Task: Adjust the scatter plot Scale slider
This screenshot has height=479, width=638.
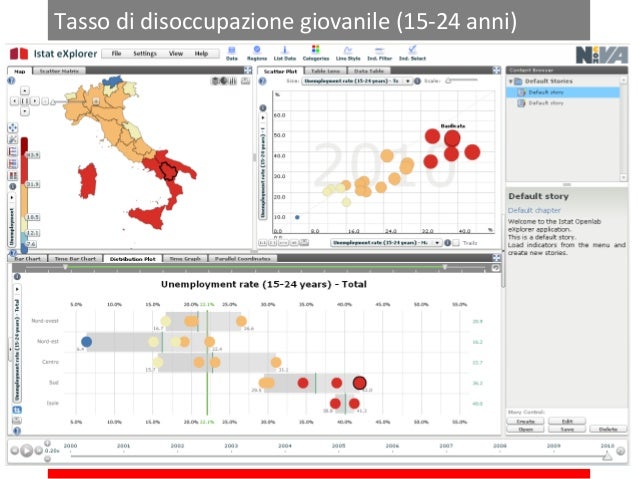Action: 448,81
